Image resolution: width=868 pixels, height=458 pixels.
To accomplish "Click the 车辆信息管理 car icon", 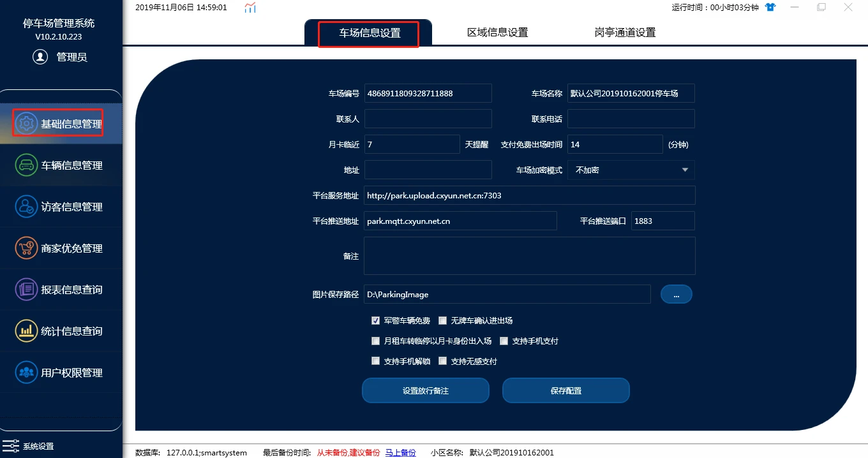I will point(27,165).
